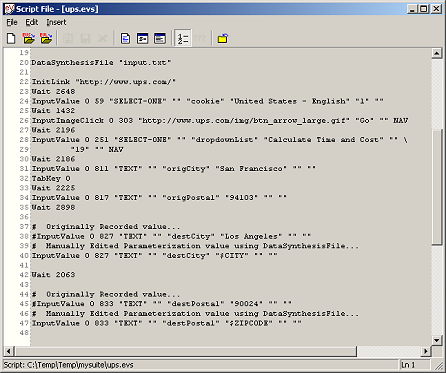446x373 pixels.
Task: Click the "Wait 2186" line
Action: (x=53, y=159)
